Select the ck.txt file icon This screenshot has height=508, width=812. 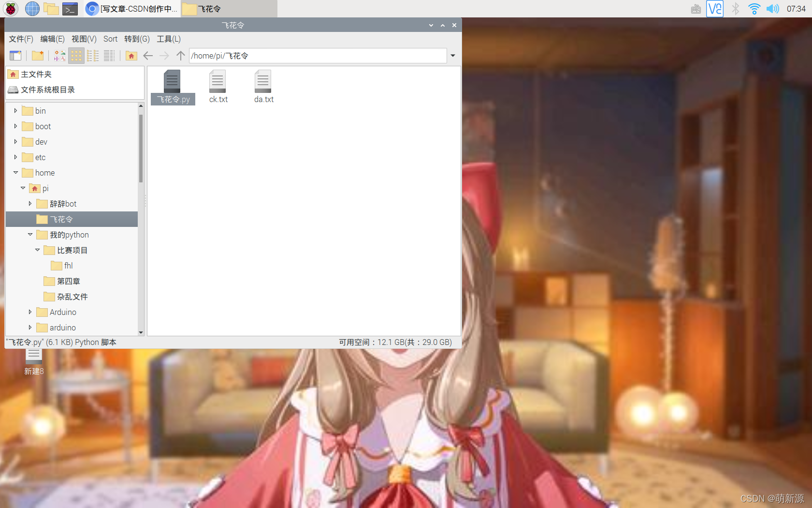(218, 87)
